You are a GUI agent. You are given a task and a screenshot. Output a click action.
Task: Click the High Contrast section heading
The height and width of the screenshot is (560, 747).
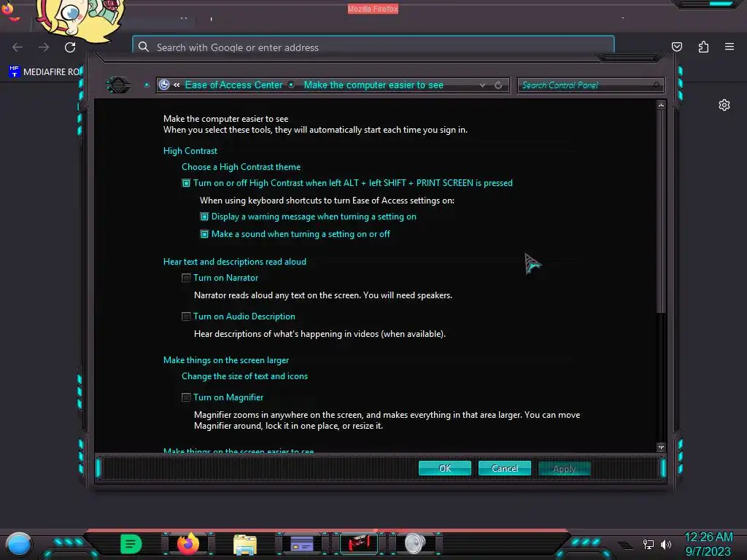(190, 151)
